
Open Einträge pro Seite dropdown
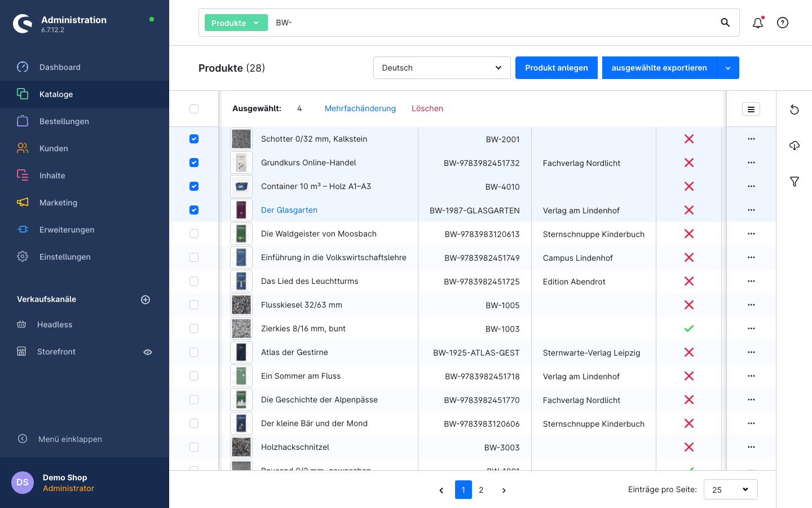(x=731, y=489)
